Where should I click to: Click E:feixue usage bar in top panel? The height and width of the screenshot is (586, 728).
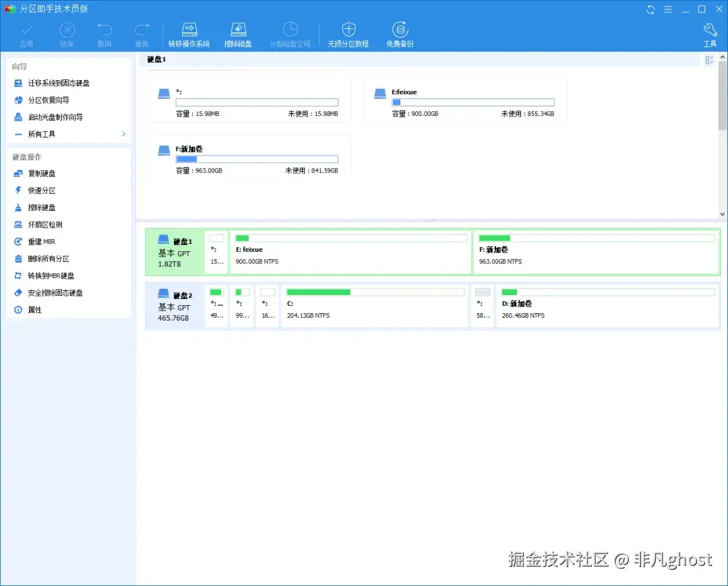pyautogui.click(x=473, y=102)
